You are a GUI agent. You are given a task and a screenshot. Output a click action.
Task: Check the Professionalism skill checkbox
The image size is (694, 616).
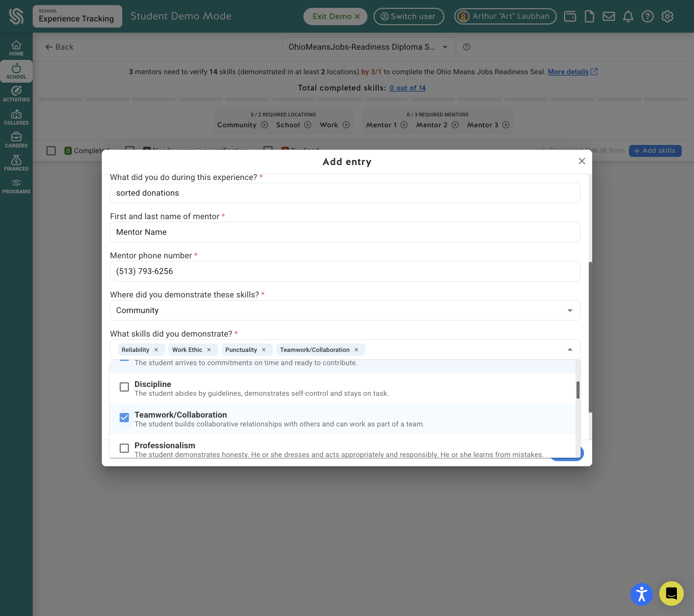[124, 448]
